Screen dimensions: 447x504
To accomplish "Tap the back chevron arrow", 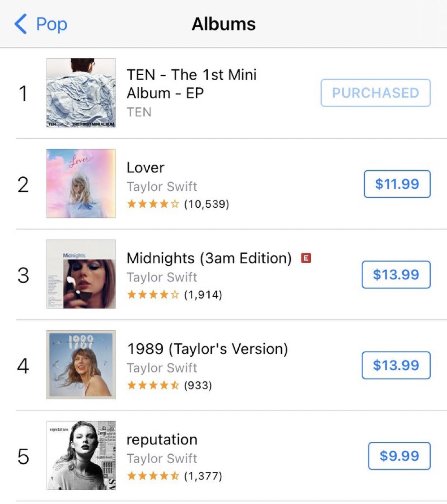I will (21, 24).
